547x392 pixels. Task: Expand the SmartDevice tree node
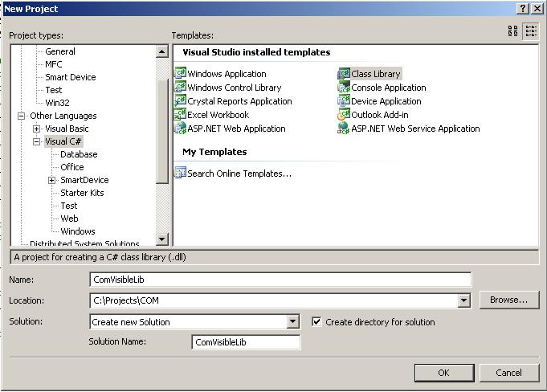tap(51, 180)
